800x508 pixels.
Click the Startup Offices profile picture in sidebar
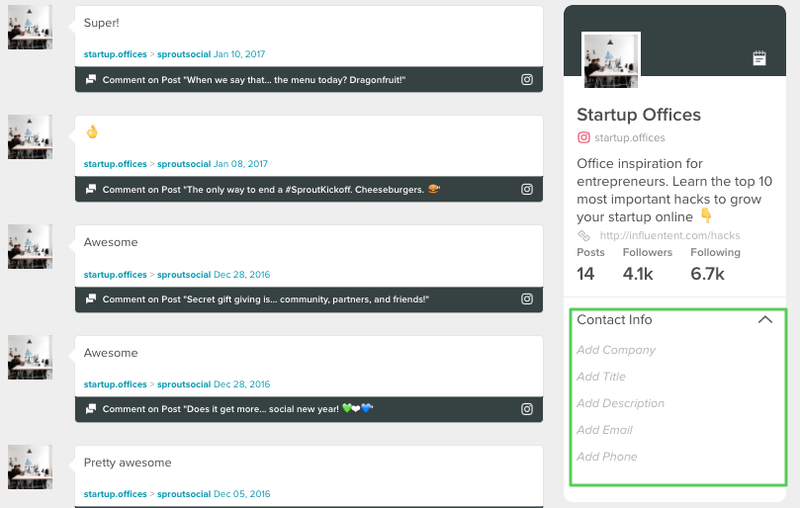coord(611,60)
